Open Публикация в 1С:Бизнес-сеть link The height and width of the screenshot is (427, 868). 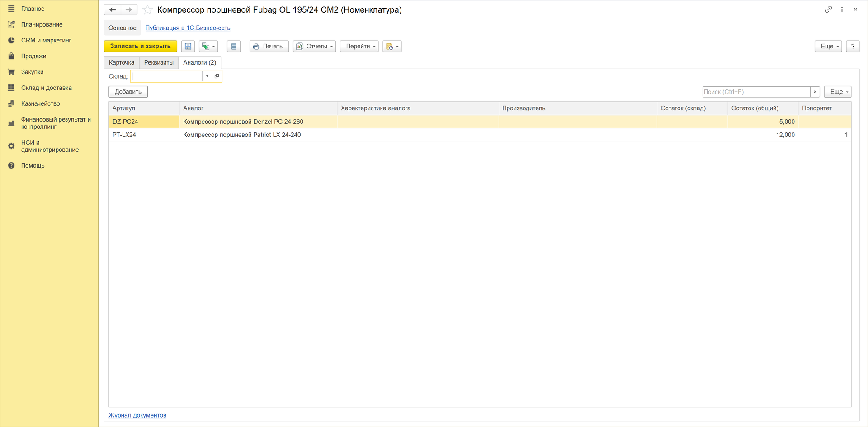188,28
